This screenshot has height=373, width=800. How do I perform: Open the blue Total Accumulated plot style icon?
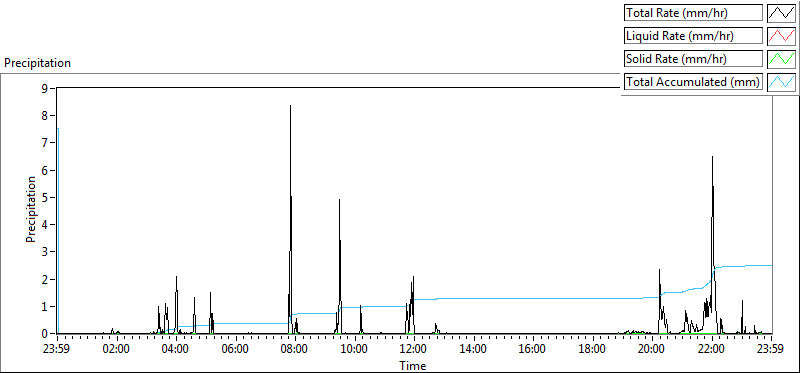(x=781, y=82)
